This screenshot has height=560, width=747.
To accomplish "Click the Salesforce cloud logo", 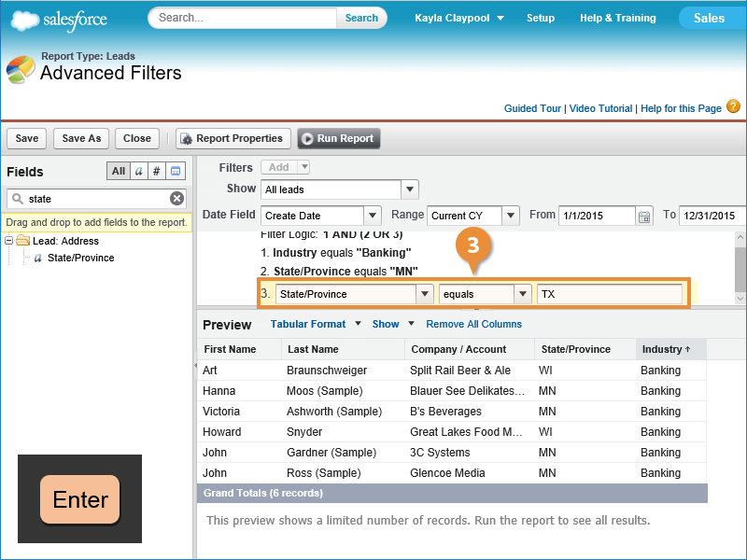I will [59, 20].
